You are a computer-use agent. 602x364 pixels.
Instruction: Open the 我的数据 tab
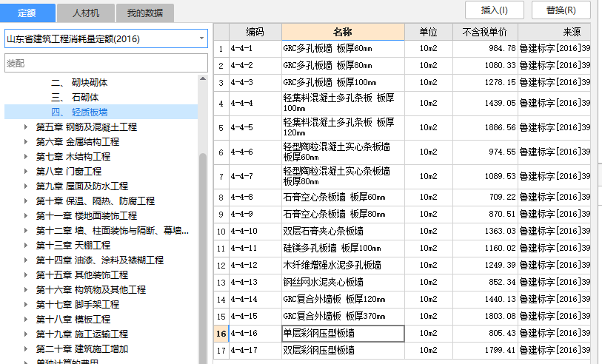(x=144, y=13)
